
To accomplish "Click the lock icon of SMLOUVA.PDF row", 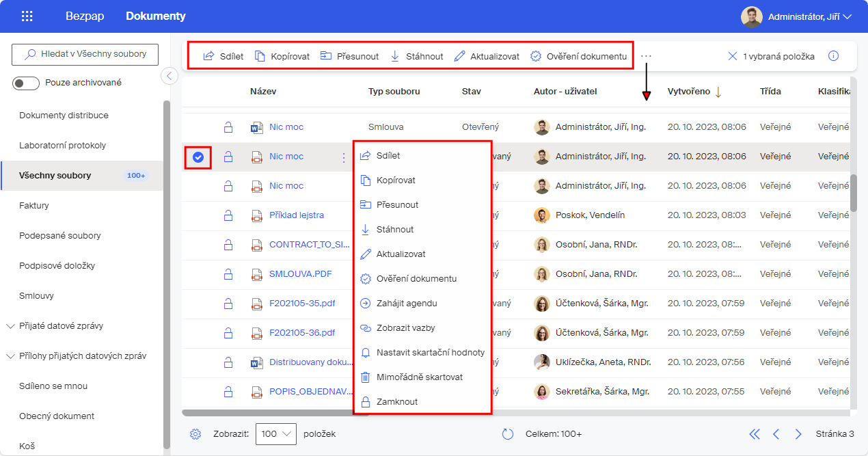I will click(x=228, y=274).
